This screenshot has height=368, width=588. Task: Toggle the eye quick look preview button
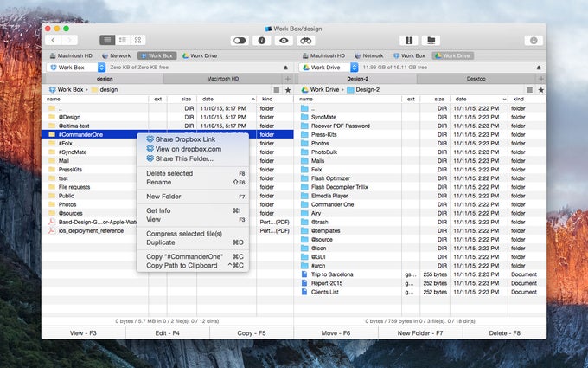point(284,40)
